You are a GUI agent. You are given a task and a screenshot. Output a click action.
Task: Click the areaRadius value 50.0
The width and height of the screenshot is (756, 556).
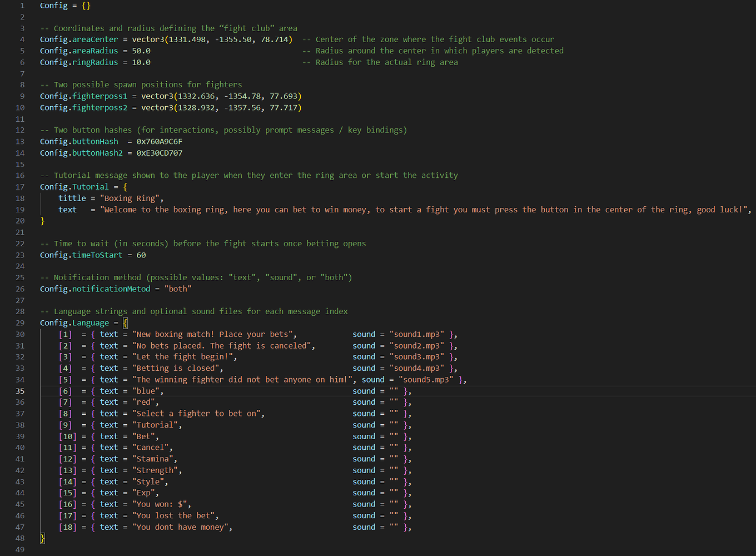(141, 51)
